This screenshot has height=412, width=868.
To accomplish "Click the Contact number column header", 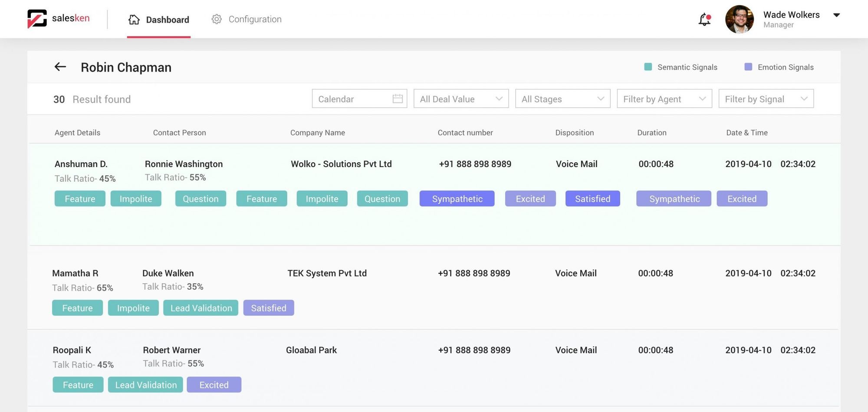I will (x=465, y=133).
